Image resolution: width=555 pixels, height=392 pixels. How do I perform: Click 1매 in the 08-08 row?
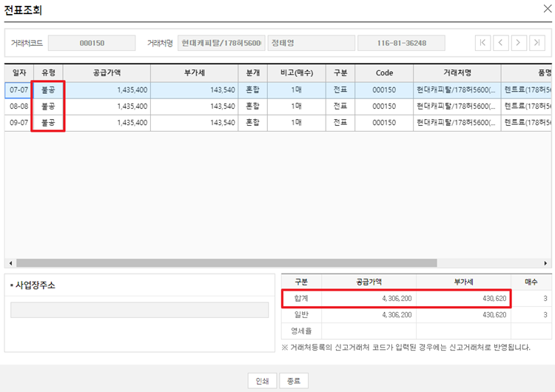pyautogui.click(x=296, y=107)
